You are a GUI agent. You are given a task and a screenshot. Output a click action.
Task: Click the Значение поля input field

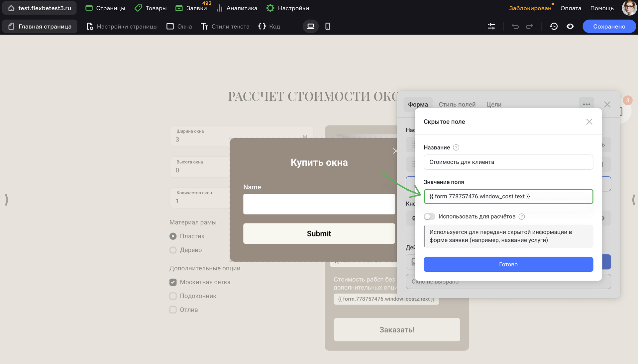click(x=508, y=196)
